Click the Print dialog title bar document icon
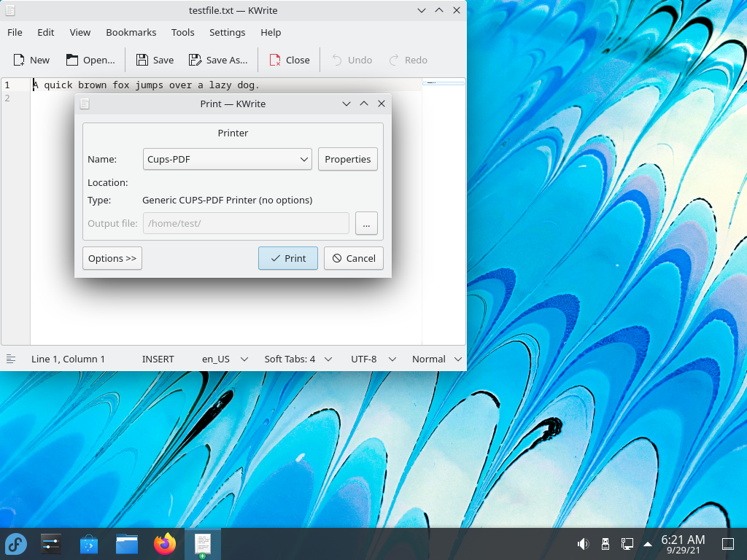Viewport: 747px width, 560px height. [x=85, y=104]
